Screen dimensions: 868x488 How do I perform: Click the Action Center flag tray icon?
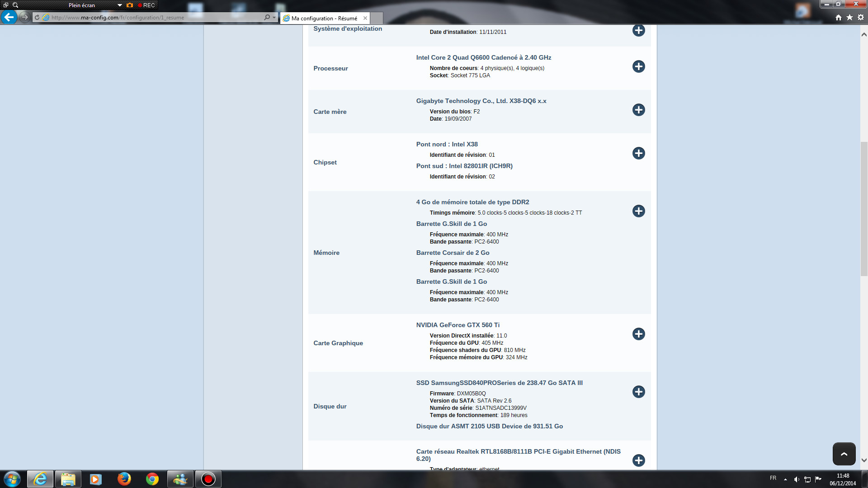(818, 479)
